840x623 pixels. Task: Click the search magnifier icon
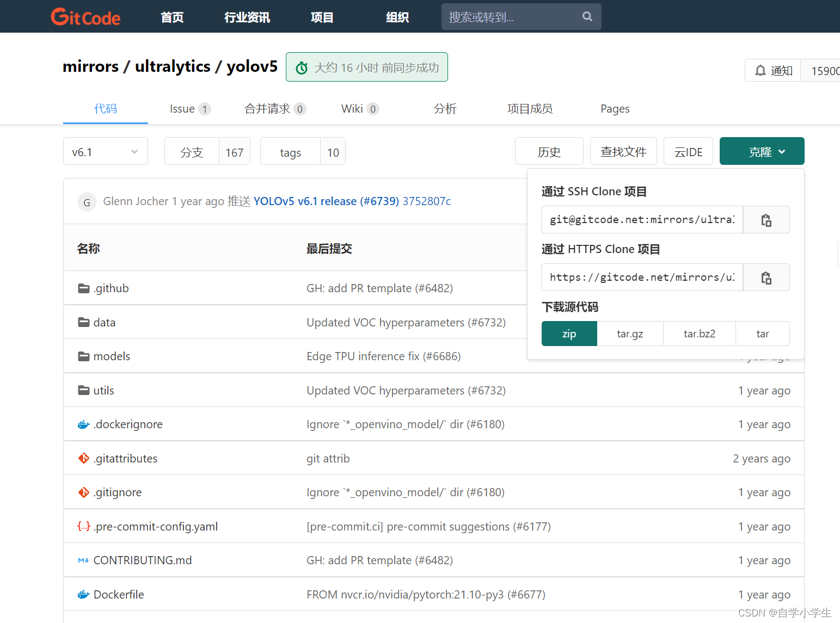(587, 16)
